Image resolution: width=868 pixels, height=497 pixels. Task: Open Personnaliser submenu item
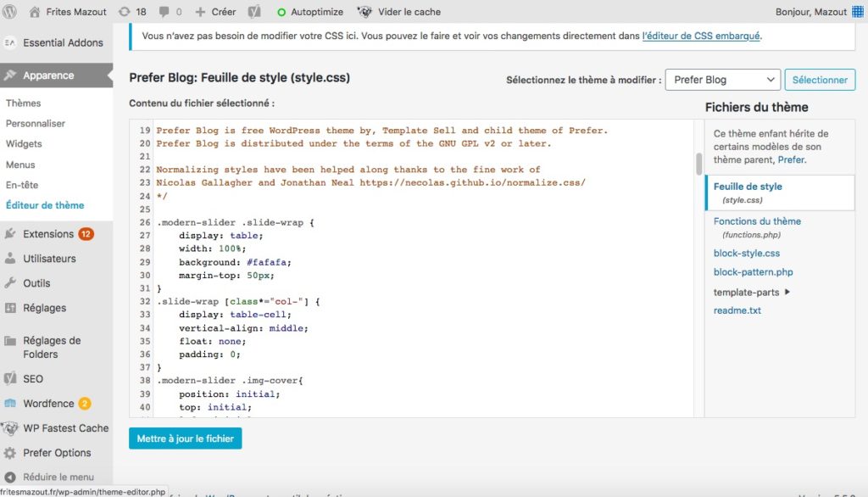tap(36, 124)
